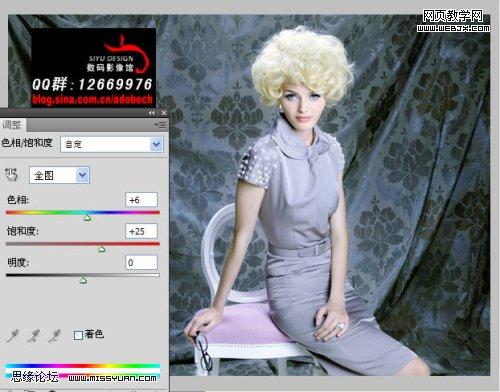Close the adjustments panel with X
The height and width of the screenshot is (392, 500).
pyautogui.click(x=164, y=113)
